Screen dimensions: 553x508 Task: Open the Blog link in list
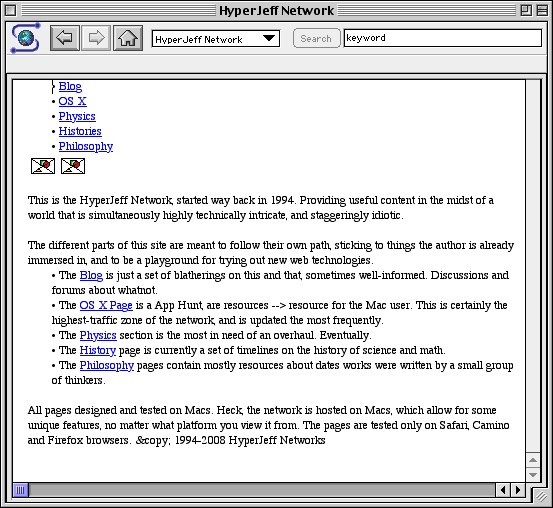[70, 86]
